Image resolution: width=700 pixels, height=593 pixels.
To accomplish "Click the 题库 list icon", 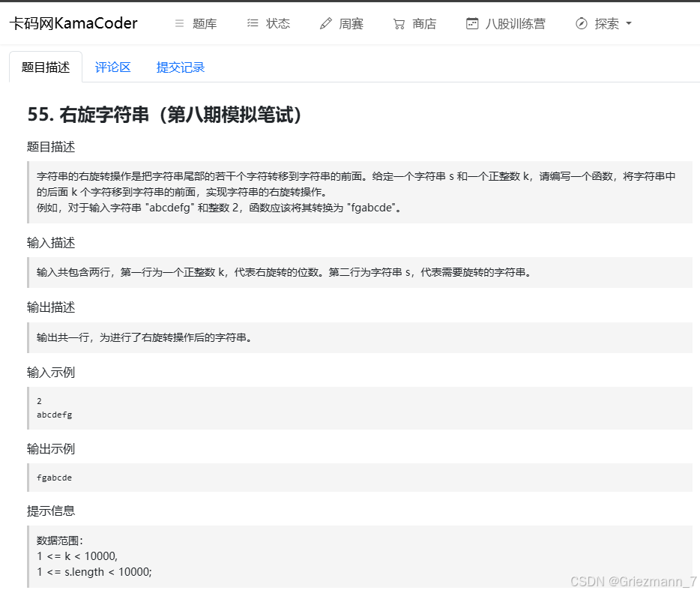I will click(179, 23).
